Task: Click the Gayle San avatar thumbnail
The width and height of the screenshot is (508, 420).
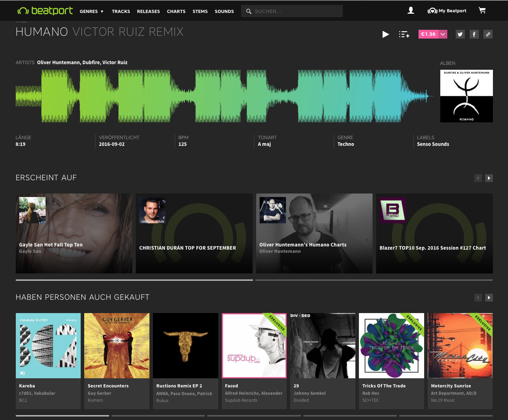Action: (32, 210)
